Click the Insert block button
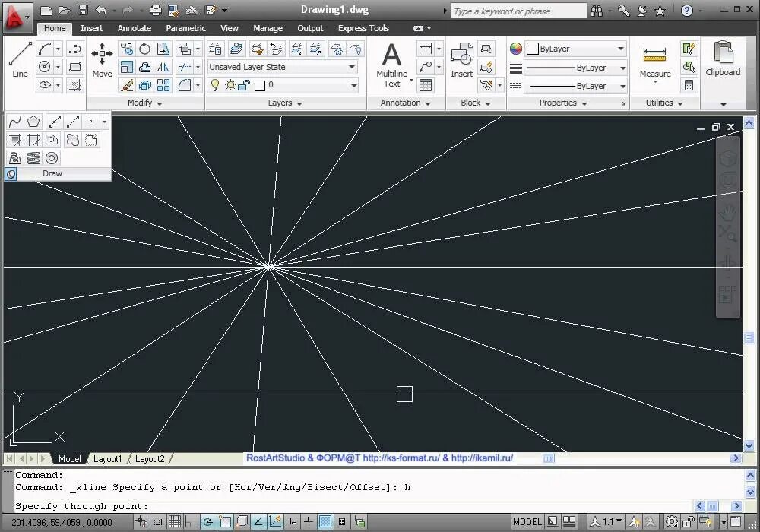 [x=461, y=60]
